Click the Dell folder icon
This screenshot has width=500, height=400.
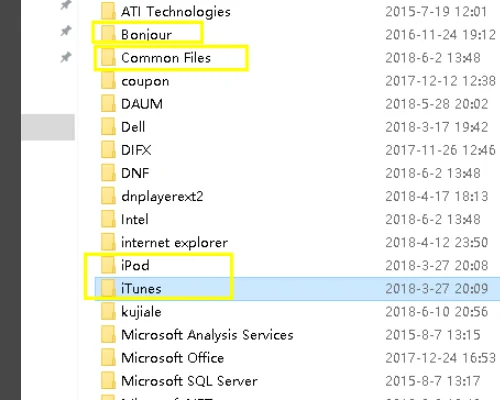point(108,127)
